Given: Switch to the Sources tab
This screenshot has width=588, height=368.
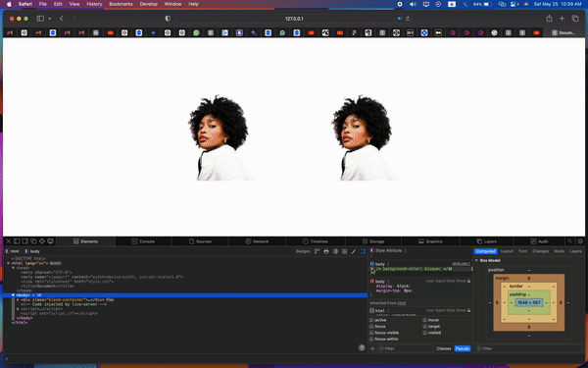Looking at the screenshot, I should click(x=200, y=241).
